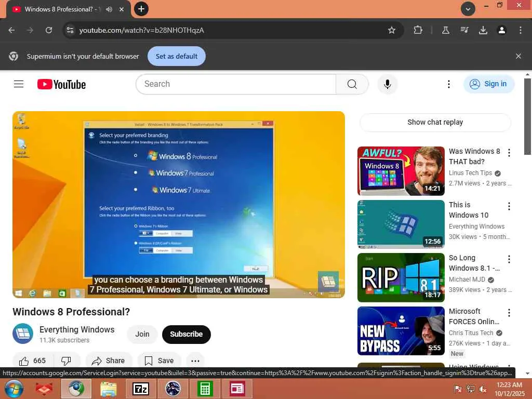Click the magnifier search button
532x399 pixels.
(352, 84)
